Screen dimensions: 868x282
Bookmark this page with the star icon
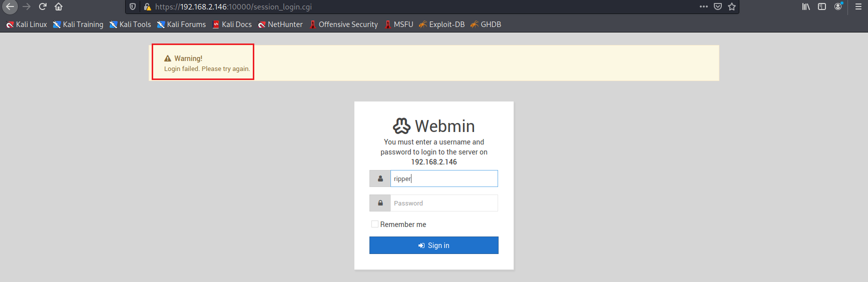[x=732, y=6]
